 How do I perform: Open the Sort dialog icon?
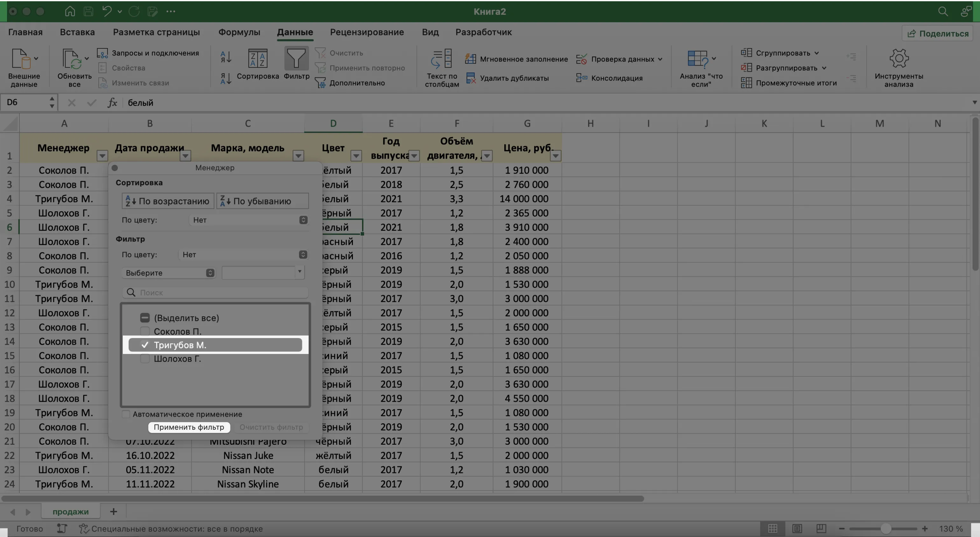click(x=257, y=59)
